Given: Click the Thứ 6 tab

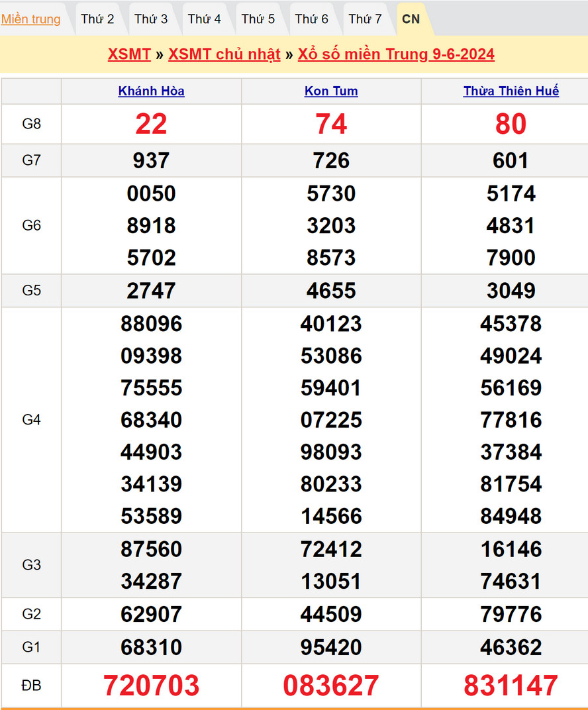Looking at the screenshot, I should click(x=311, y=19).
